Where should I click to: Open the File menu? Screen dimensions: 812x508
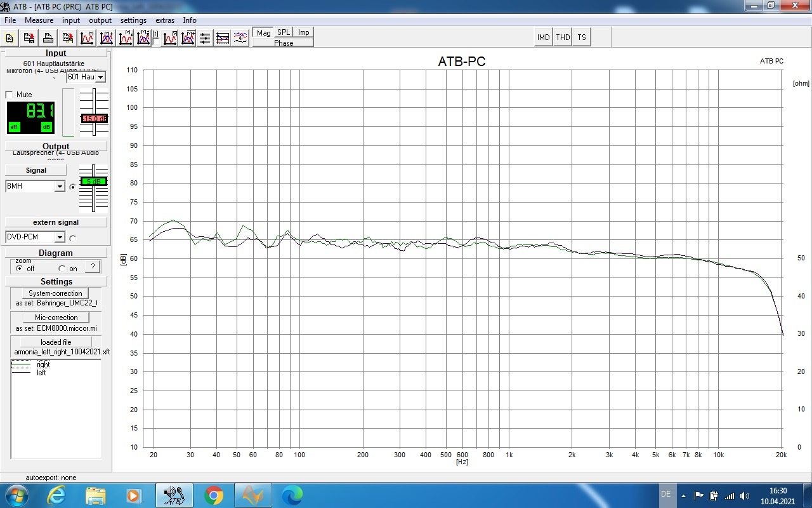[x=10, y=20]
